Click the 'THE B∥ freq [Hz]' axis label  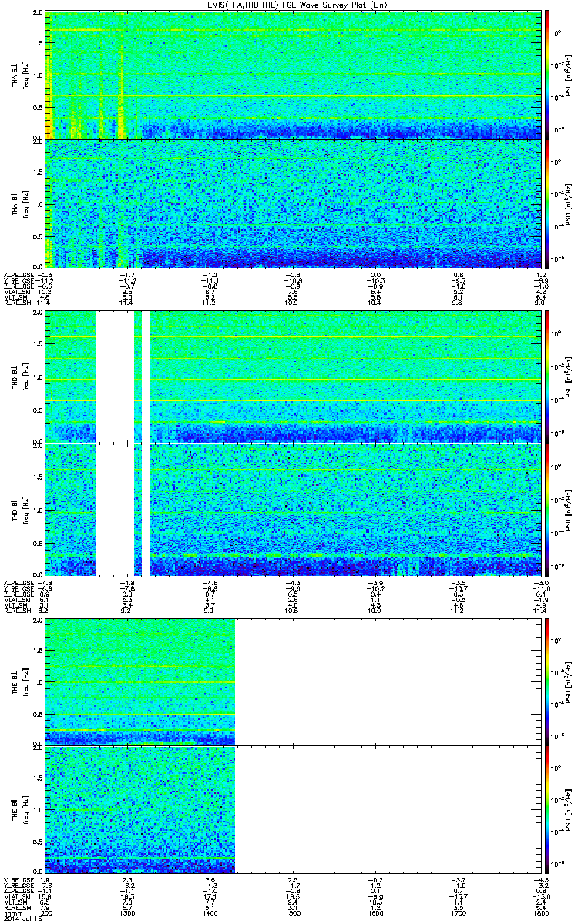(x=20, y=810)
